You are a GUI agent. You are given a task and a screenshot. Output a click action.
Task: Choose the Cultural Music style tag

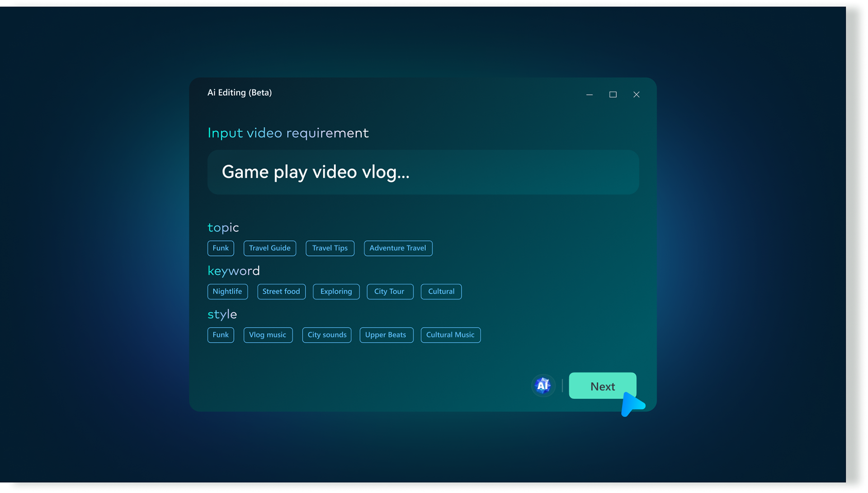tap(450, 335)
